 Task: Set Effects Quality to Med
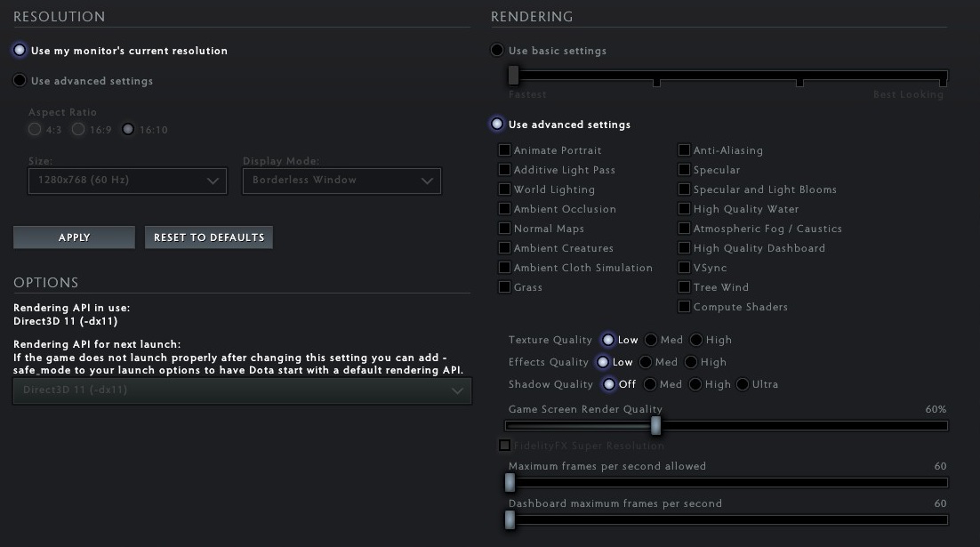point(647,362)
